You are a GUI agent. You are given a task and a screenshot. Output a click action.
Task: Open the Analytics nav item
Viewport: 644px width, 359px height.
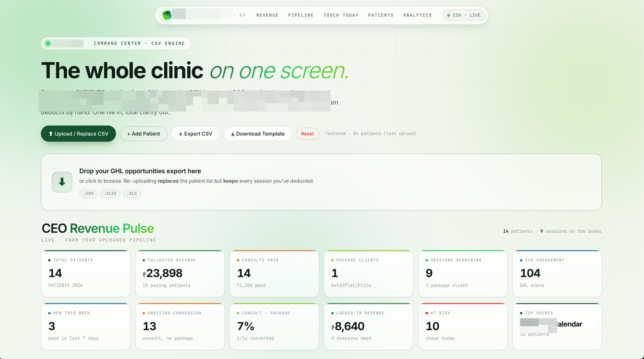tap(418, 15)
